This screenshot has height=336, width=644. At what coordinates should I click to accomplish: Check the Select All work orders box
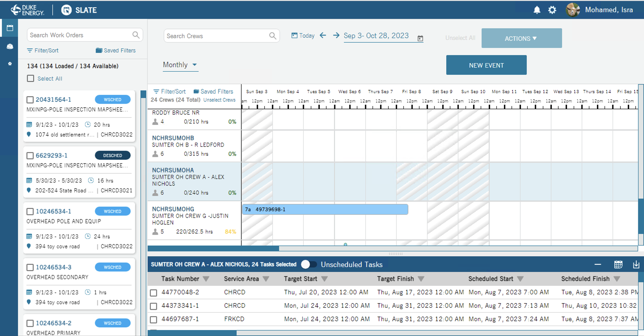point(31,78)
